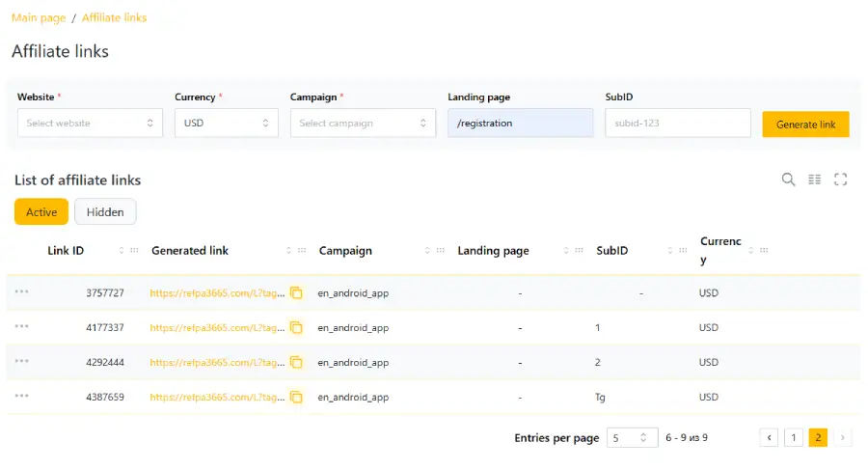Image resolution: width=868 pixels, height=470 pixels.
Task: Focus the SubID input field
Action: [678, 123]
